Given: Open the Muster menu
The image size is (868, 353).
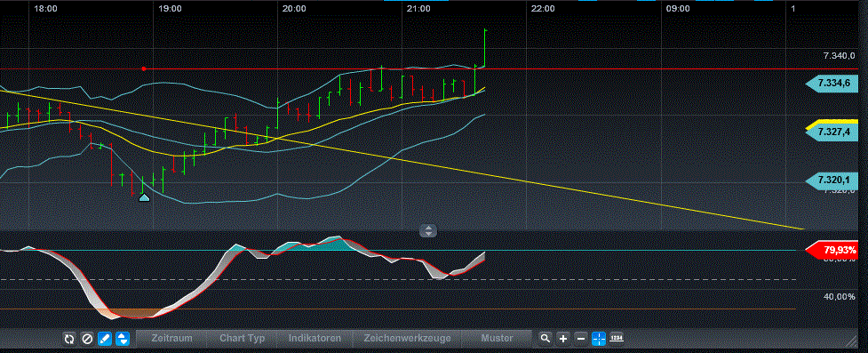Looking at the screenshot, I should tap(497, 338).
